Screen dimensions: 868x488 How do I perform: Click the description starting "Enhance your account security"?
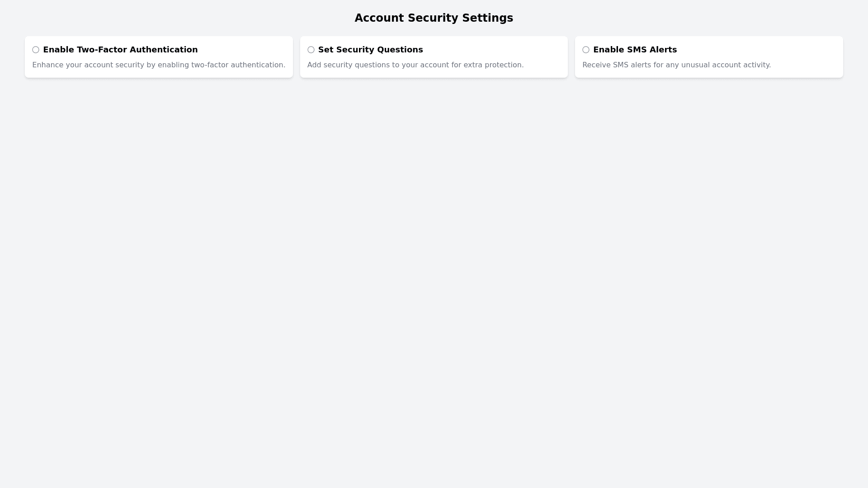point(159,65)
